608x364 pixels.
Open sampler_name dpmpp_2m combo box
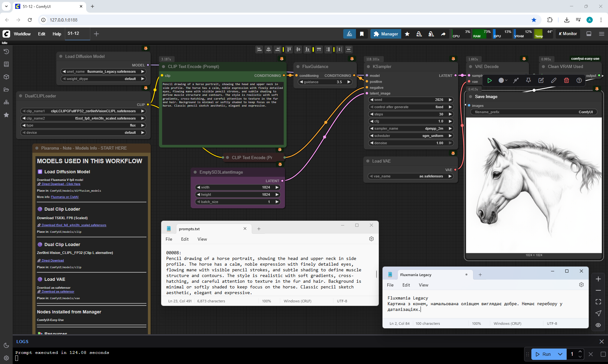pos(411,128)
